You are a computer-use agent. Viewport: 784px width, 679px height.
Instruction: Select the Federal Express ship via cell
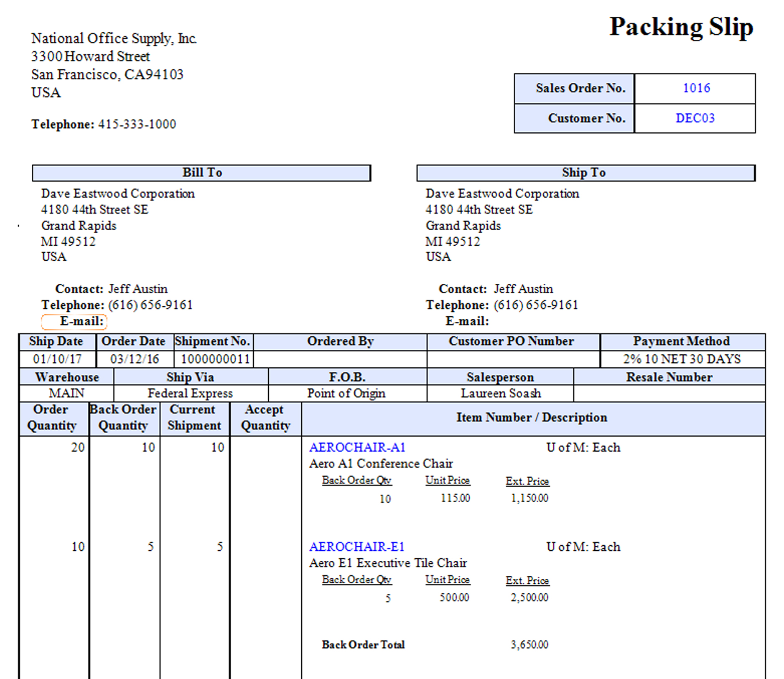click(x=190, y=393)
